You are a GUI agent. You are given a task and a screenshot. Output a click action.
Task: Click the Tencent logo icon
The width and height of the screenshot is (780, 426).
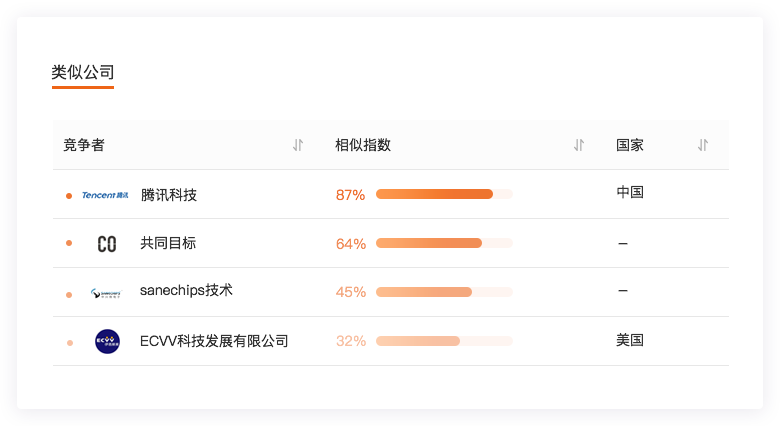point(105,195)
